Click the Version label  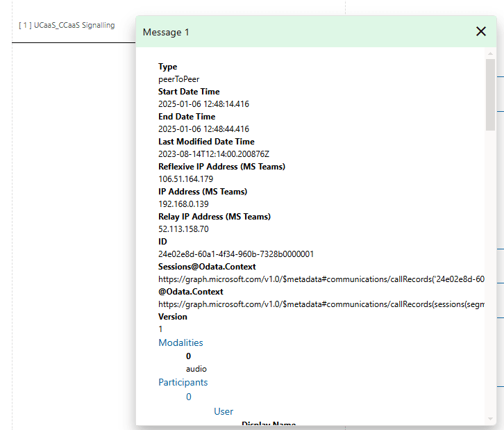click(173, 317)
